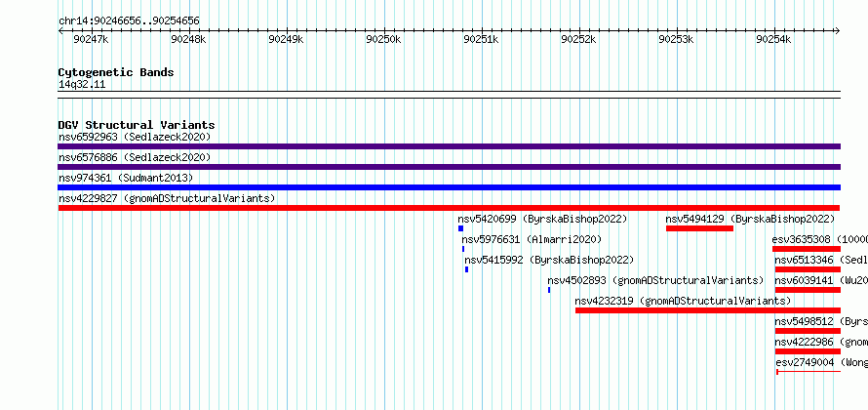Click the small blue marker under nsv4502893
The width and height of the screenshot is (868, 410).
pos(549,290)
